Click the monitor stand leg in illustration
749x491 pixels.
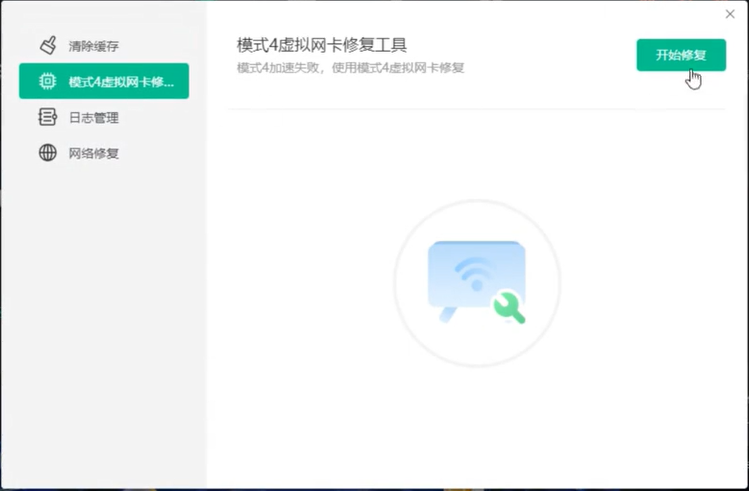pos(447,314)
